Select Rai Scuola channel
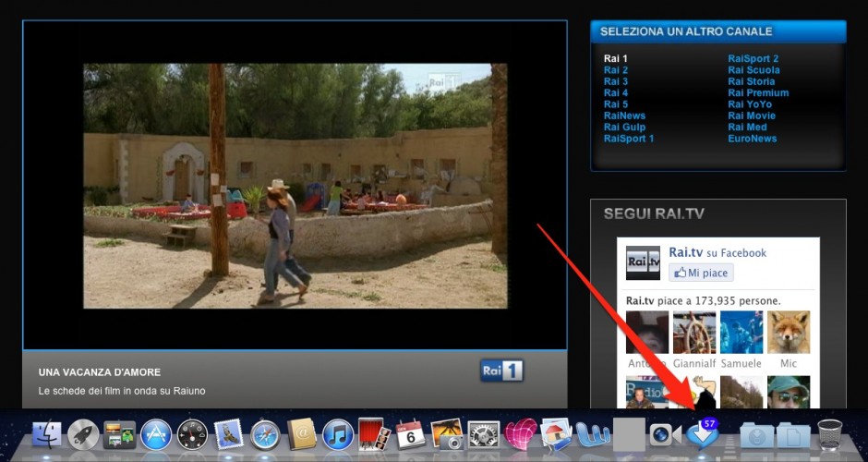Image resolution: width=868 pixels, height=462 pixels. (x=753, y=70)
